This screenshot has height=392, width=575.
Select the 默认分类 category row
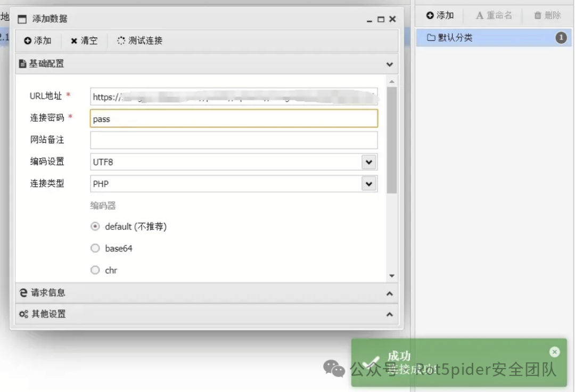[494, 37]
